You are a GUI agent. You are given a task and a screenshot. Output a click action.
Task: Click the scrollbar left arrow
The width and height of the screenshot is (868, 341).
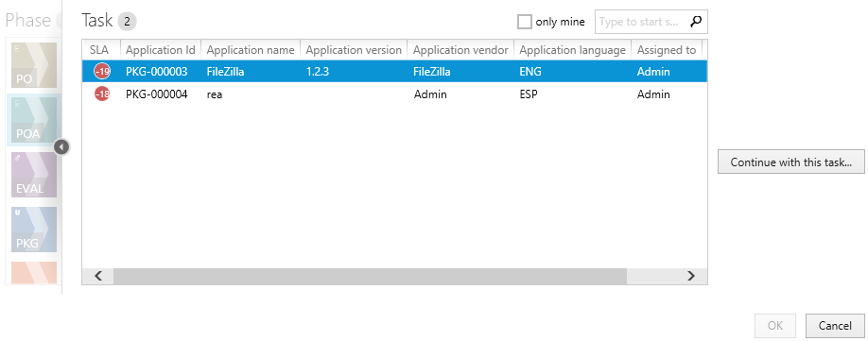coord(98,276)
